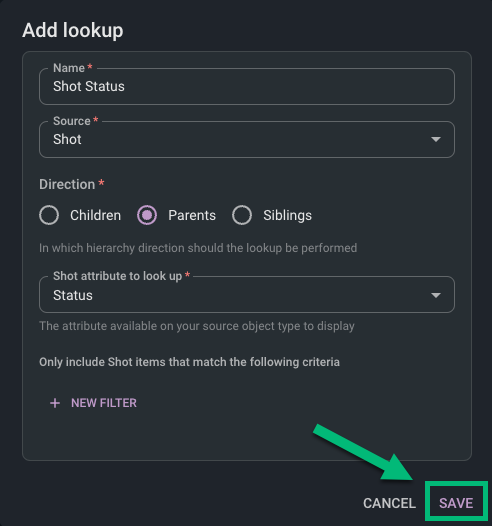Click the hierarchy direction helper text
The height and width of the screenshot is (526, 492).
pyautogui.click(x=198, y=248)
